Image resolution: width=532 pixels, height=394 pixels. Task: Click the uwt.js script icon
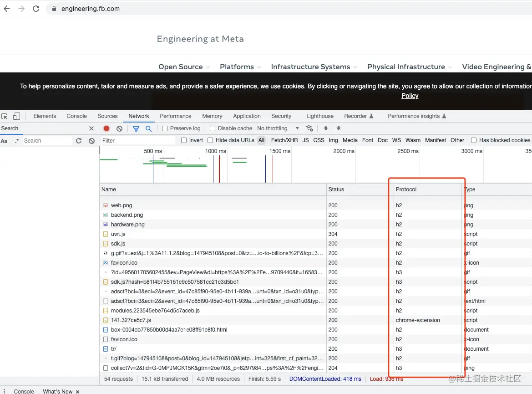106,234
